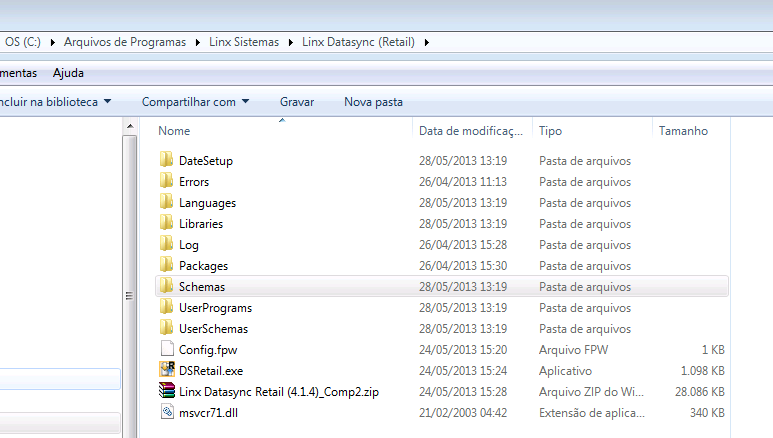This screenshot has height=438, width=773.
Task: Expand breadcrumb arrow after Arquivos de Programas
Action: (x=198, y=42)
